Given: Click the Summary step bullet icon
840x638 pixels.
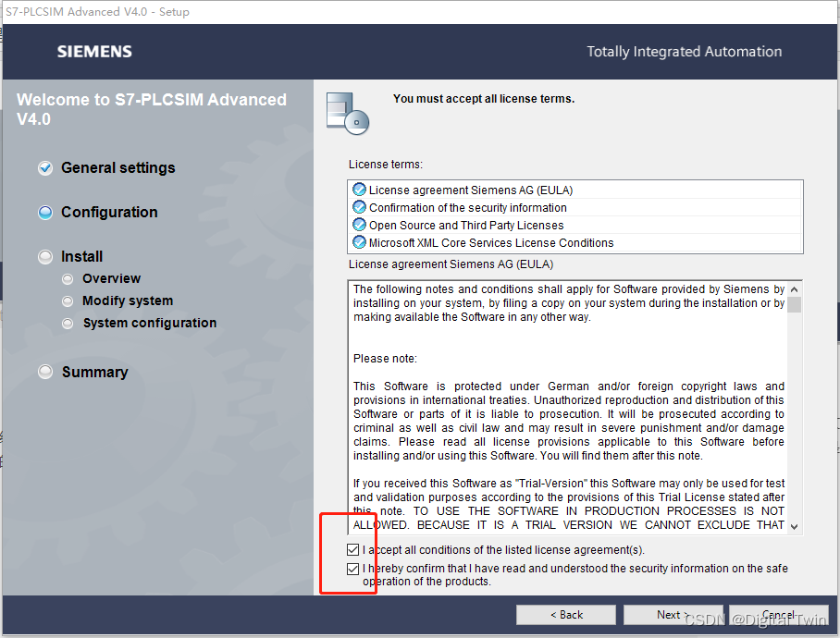Looking at the screenshot, I should click(x=45, y=372).
